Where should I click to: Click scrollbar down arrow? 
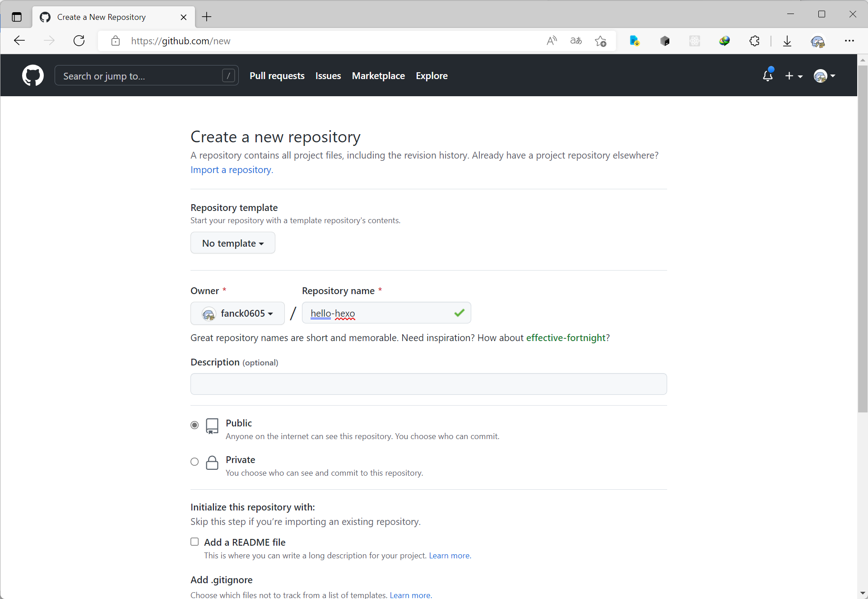pos(863,593)
